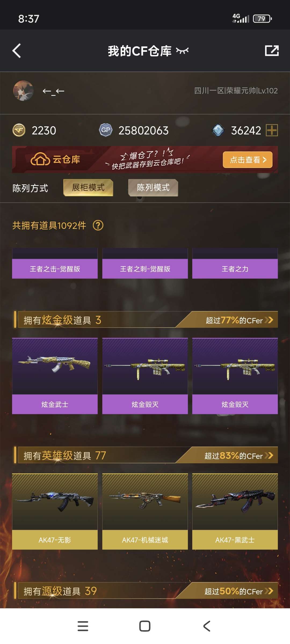Toggle the closed-eye privacy icon
This screenshot has height=644, width=290.
[182, 50]
